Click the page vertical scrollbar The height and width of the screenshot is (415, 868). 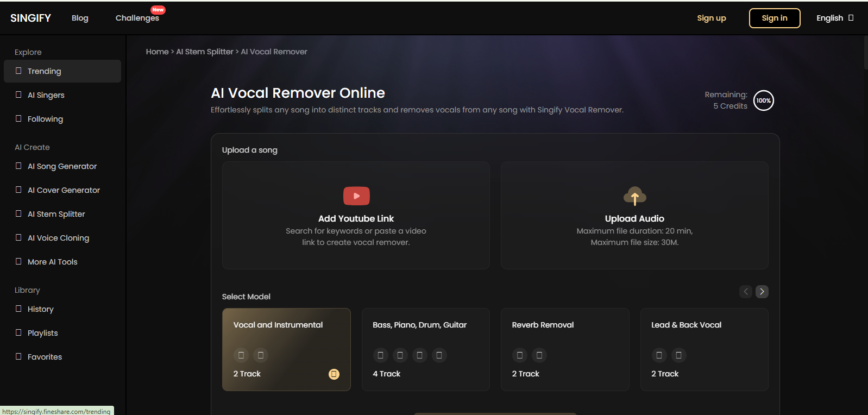click(x=865, y=53)
